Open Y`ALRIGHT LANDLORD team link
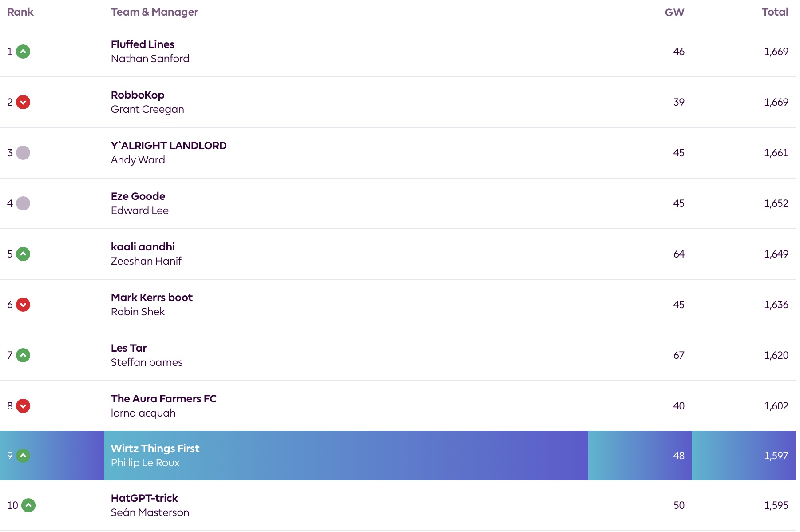This screenshot has width=800, height=532. [x=169, y=146]
